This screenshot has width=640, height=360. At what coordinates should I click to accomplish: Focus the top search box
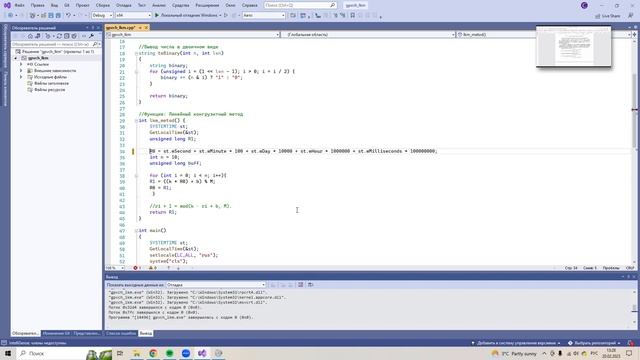click(300, 5)
